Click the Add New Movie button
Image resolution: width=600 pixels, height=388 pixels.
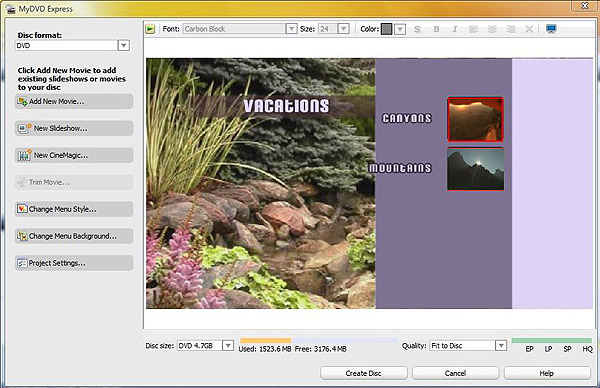click(74, 101)
